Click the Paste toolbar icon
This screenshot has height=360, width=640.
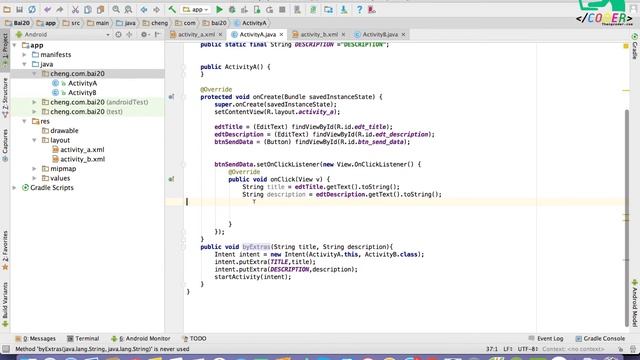pos(100,9)
